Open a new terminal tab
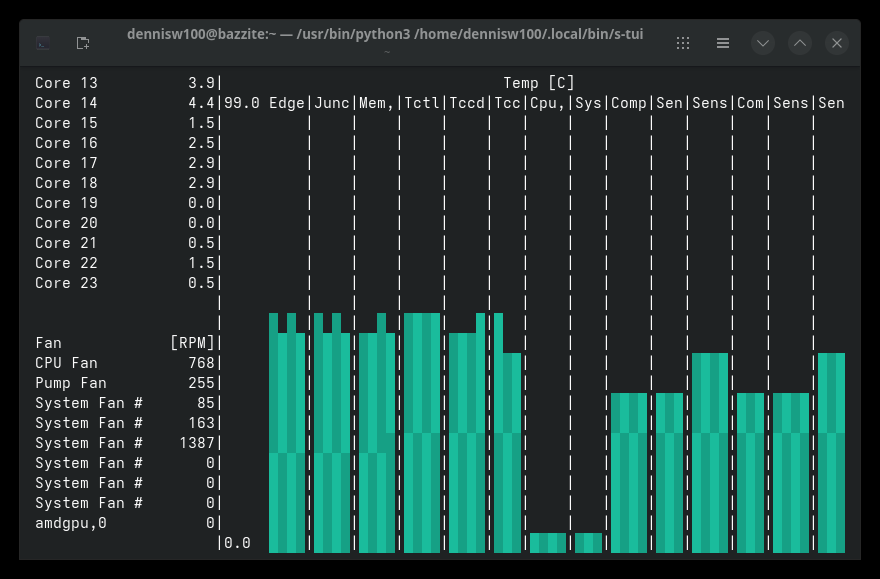The image size is (880, 579). 83,43
